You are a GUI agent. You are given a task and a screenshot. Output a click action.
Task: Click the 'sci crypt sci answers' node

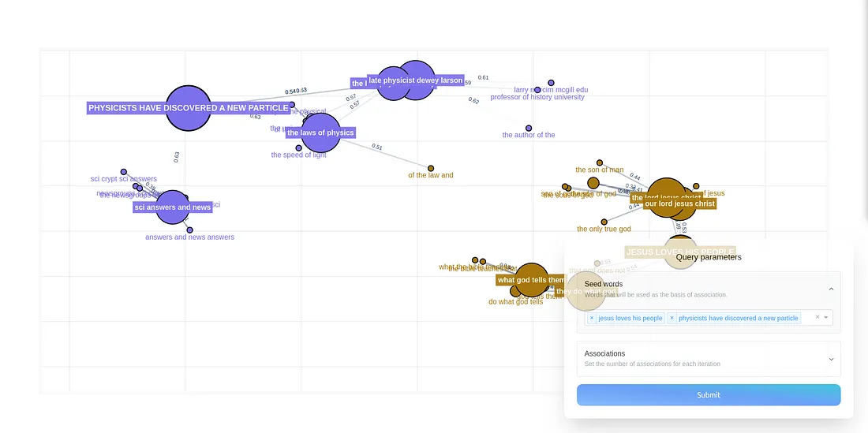click(123, 172)
